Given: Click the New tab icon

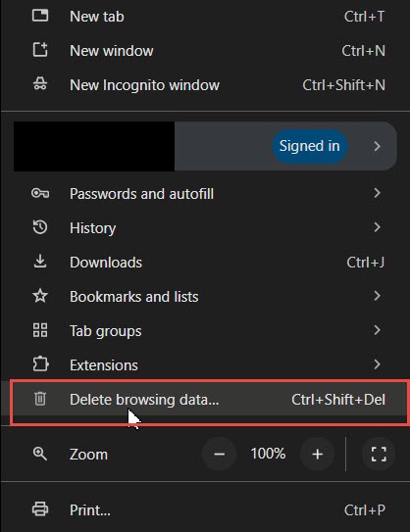Looking at the screenshot, I should 40,16.
